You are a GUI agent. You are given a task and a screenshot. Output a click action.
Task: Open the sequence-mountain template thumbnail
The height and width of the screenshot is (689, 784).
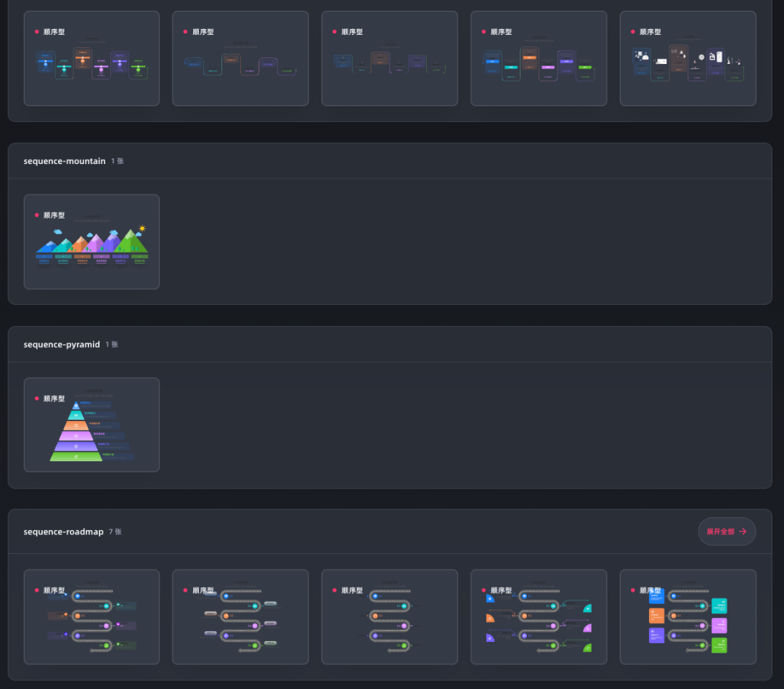91,242
